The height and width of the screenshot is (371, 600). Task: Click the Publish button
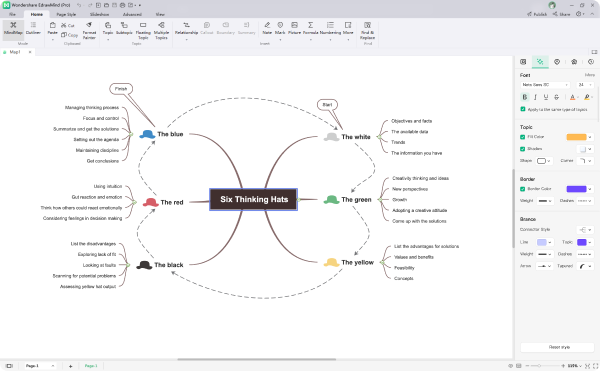click(x=537, y=14)
